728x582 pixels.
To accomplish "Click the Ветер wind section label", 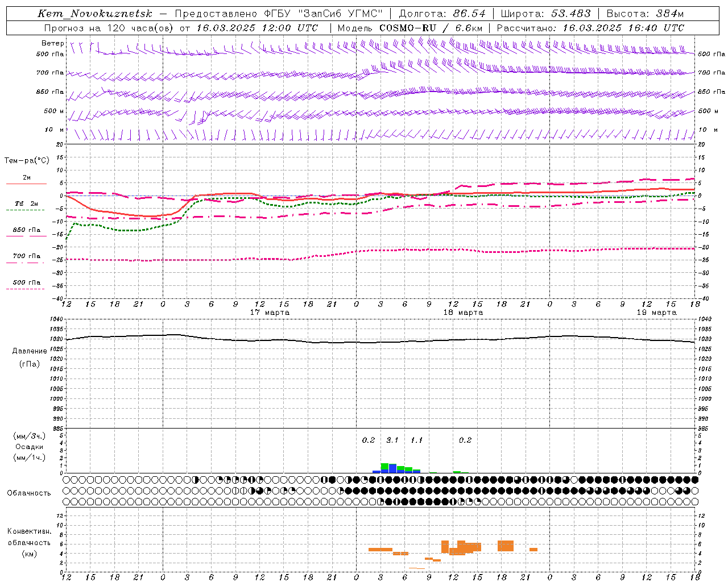I will pos(53,43).
